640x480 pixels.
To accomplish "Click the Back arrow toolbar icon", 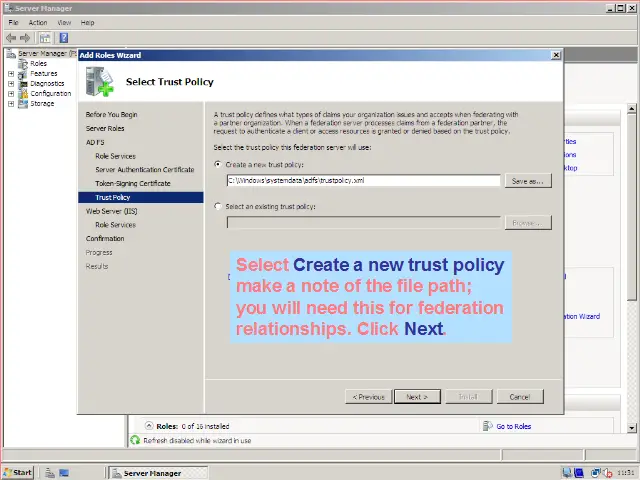I will click(11, 38).
